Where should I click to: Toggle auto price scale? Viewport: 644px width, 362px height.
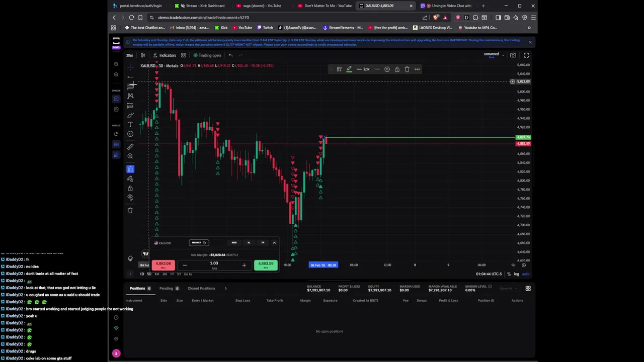click(526, 274)
